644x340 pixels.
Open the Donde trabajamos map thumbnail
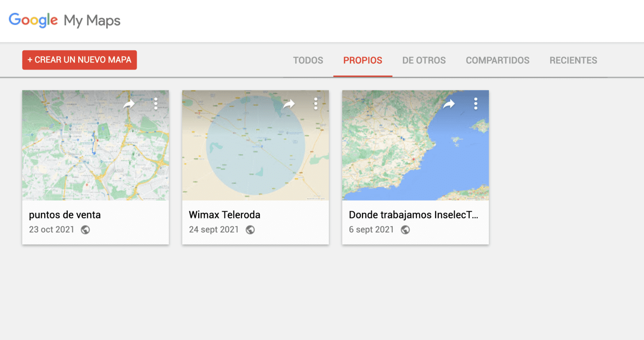coord(415,145)
